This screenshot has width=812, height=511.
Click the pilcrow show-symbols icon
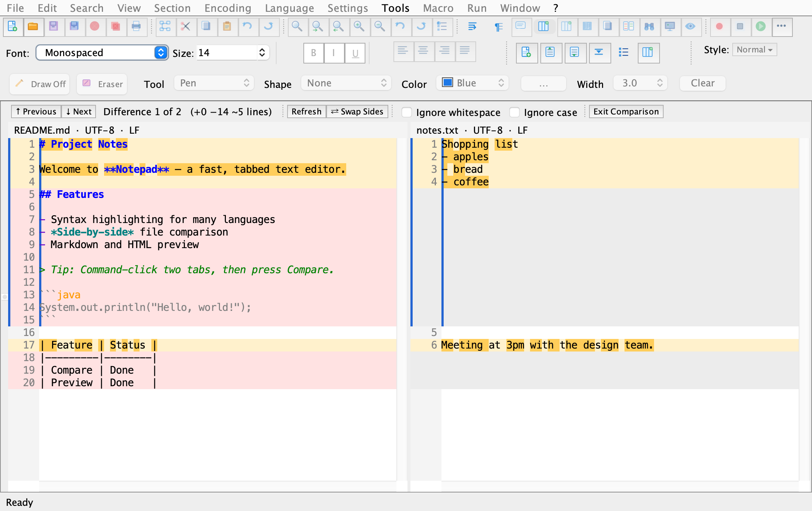499,27
